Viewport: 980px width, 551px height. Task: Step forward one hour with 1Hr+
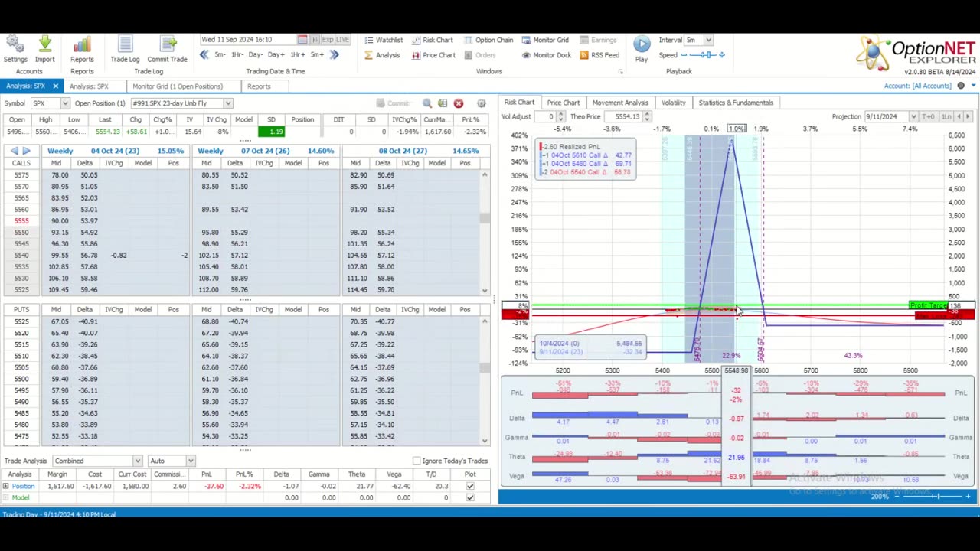coord(297,54)
